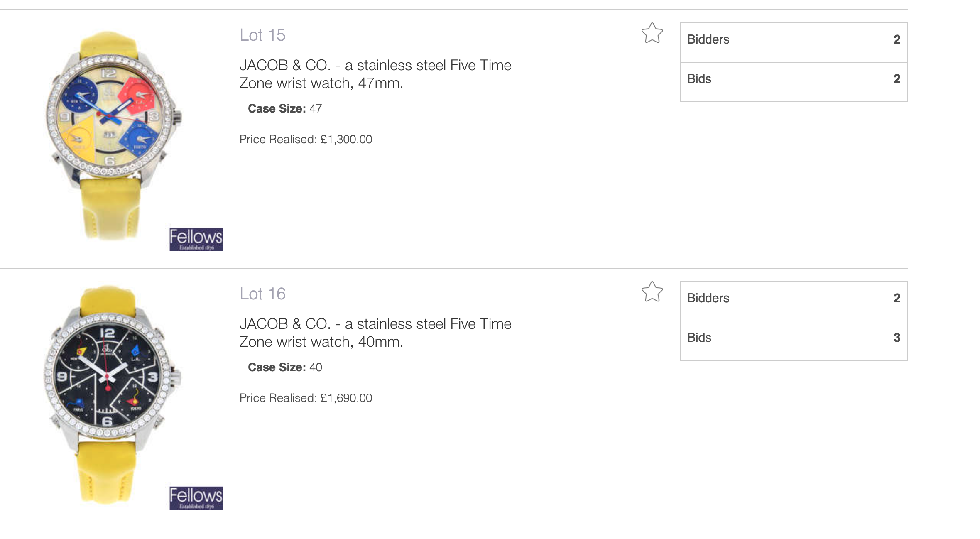Click the 40mm Five Time Zone watch title
This screenshot has height=539, width=980.
(x=375, y=333)
